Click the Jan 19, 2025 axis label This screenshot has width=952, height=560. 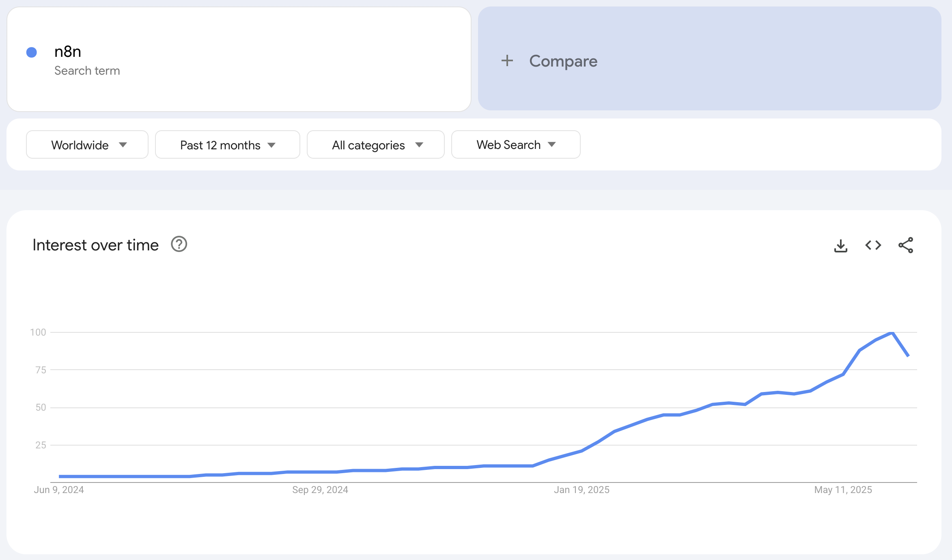[x=582, y=490]
